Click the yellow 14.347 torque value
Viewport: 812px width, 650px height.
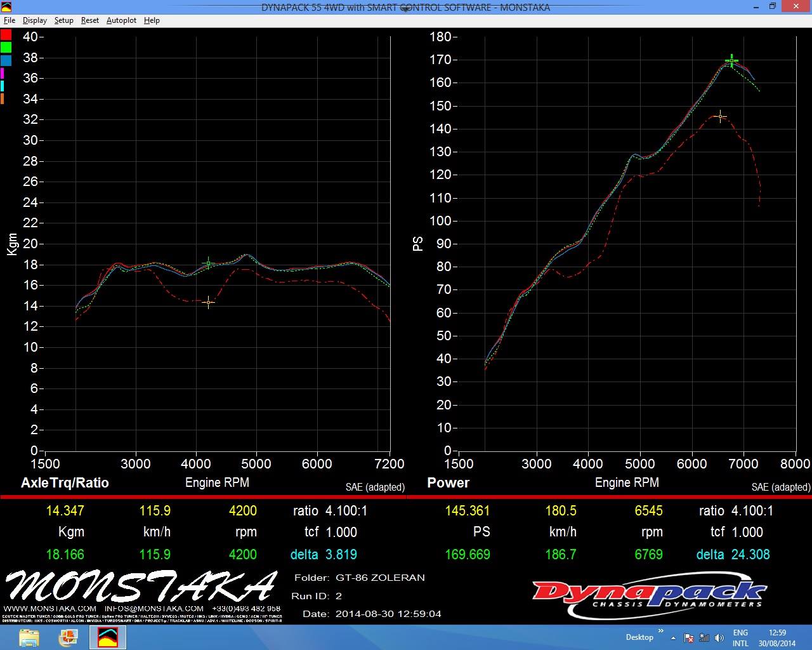(x=65, y=510)
